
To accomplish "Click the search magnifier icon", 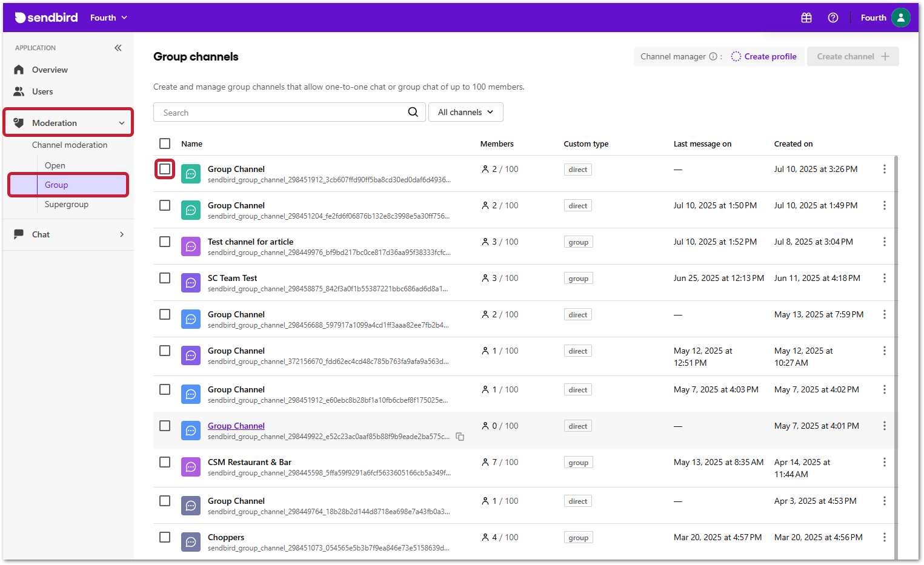I will click(x=413, y=112).
